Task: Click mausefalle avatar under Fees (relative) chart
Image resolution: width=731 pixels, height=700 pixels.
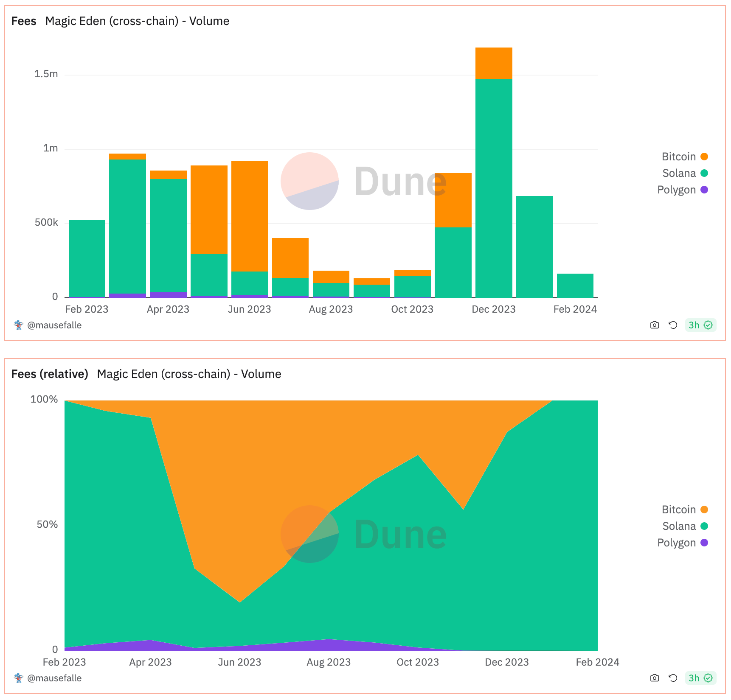Action: coord(18,678)
